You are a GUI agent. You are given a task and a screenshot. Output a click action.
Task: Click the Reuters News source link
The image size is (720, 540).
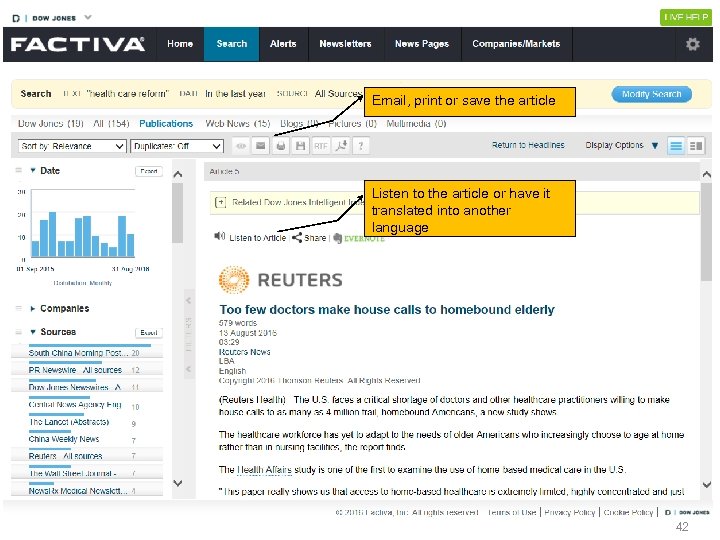coord(244,352)
